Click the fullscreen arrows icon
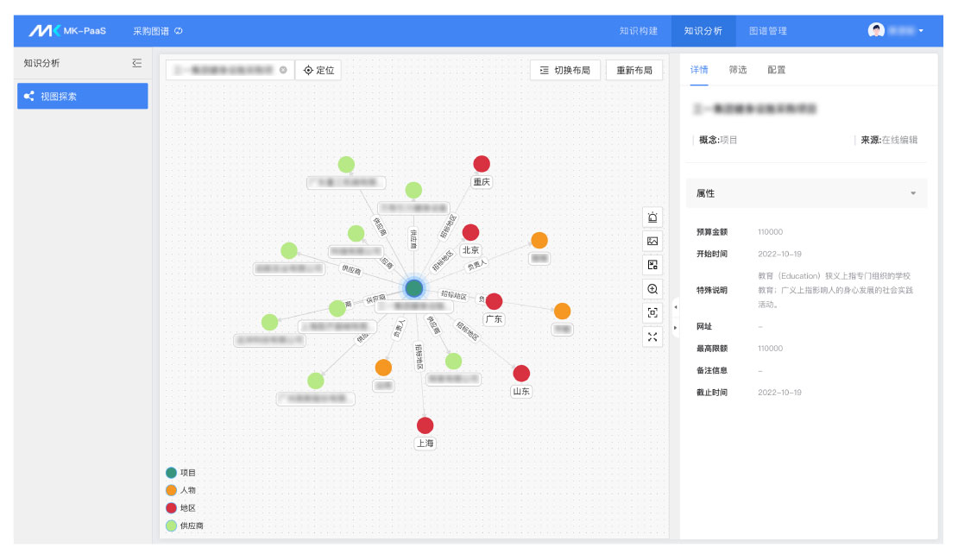Screen dimensions: 958x560 point(652,337)
